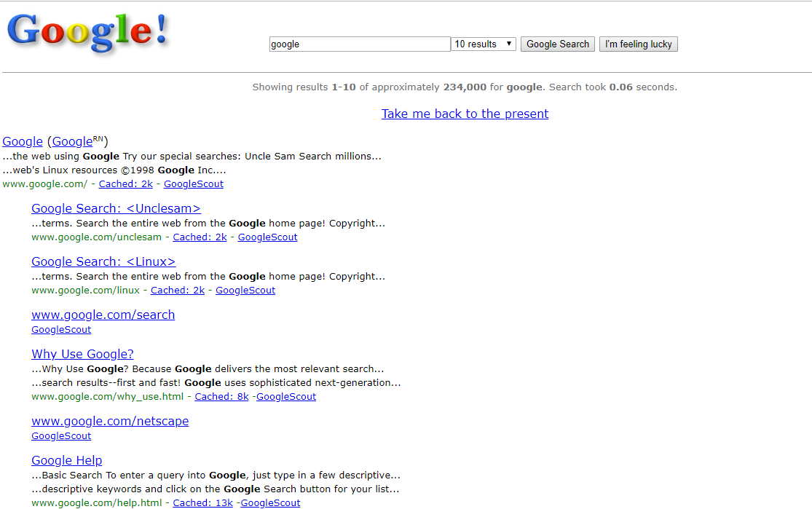Open Cached: 2k for google.com/linux
812x509 pixels.
(x=178, y=291)
